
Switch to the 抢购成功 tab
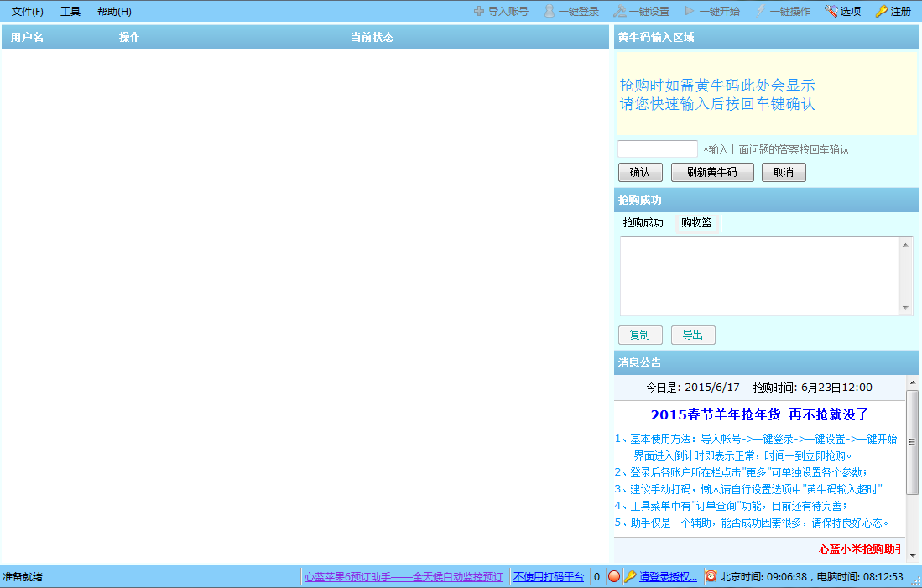643,223
